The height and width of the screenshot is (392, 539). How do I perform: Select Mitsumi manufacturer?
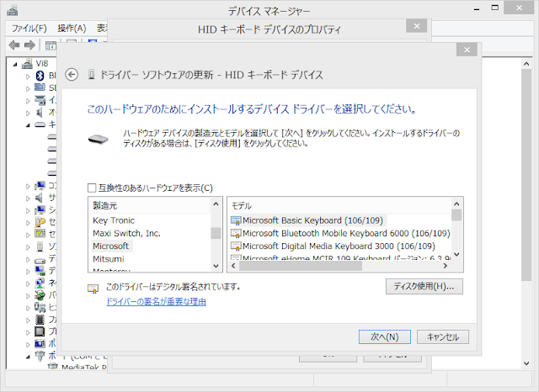(109, 259)
